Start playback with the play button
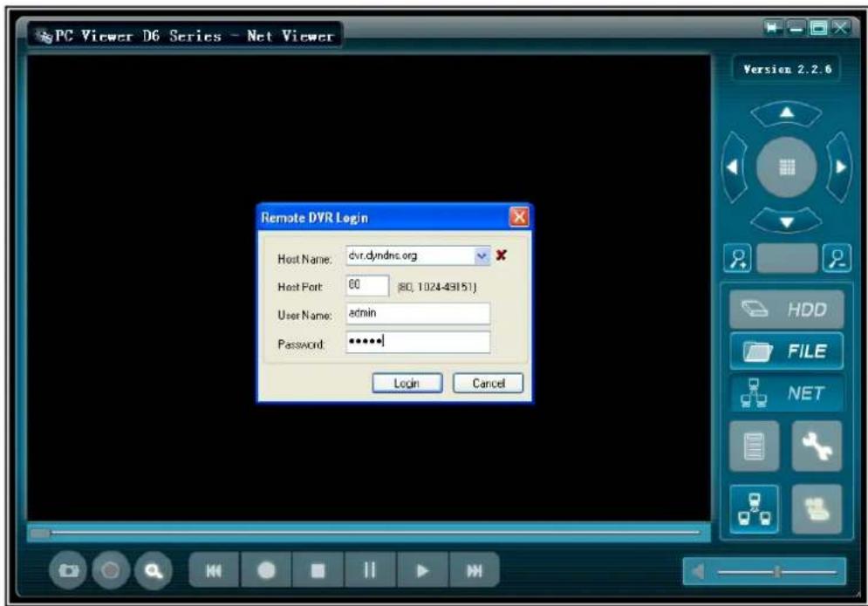The width and height of the screenshot is (868, 606). [422, 570]
